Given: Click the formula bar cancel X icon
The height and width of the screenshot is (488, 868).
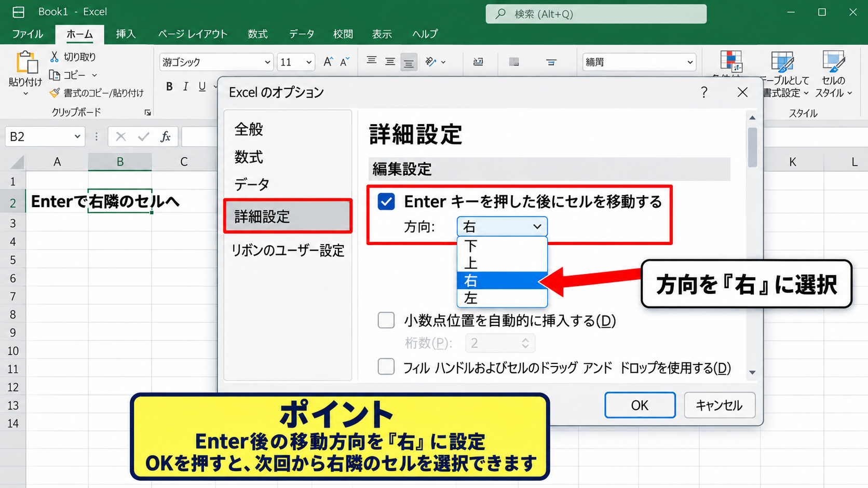Looking at the screenshot, I should coord(120,137).
